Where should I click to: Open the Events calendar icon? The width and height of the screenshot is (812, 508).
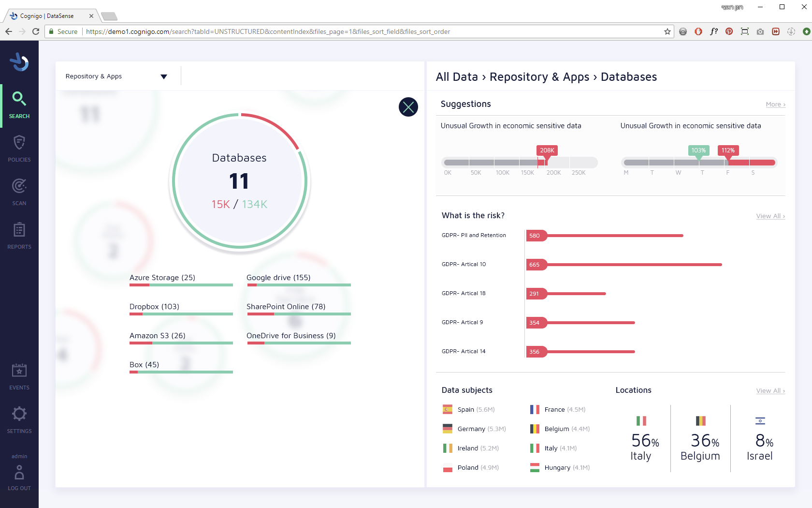click(19, 371)
